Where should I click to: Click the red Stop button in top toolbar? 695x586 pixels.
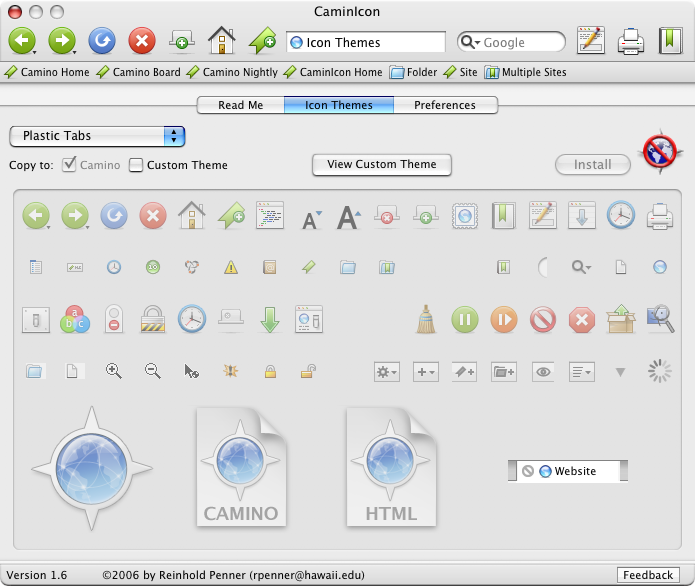142,41
